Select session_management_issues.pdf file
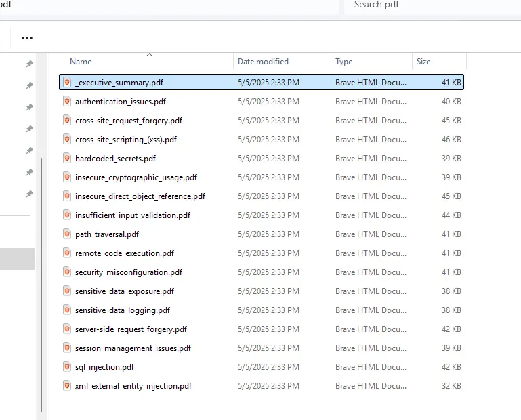Screen dimensions: 521x420 [x=133, y=348]
